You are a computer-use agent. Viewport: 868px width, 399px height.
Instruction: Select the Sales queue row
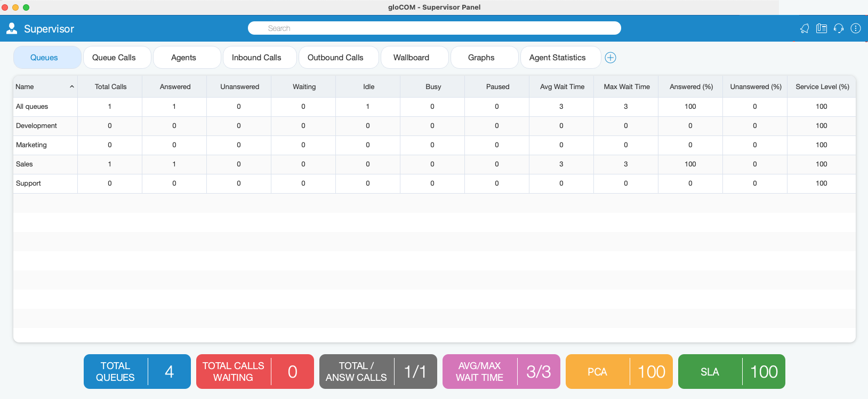25,164
